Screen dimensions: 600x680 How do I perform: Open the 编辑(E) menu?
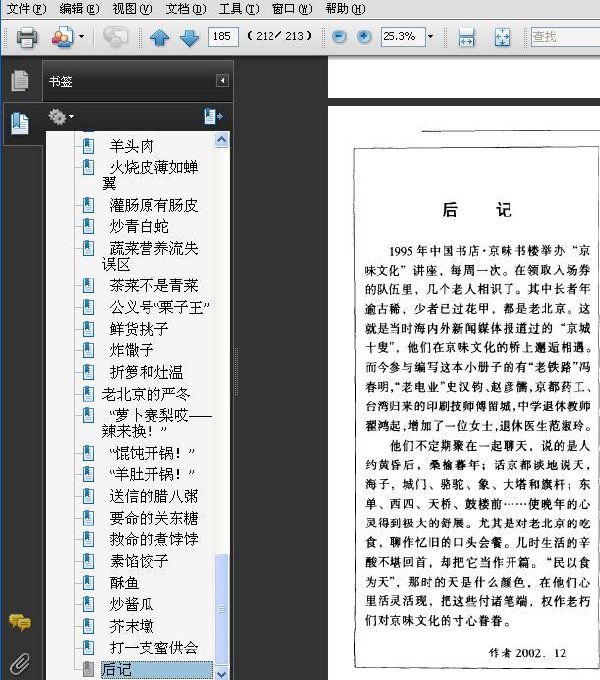coord(79,8)
